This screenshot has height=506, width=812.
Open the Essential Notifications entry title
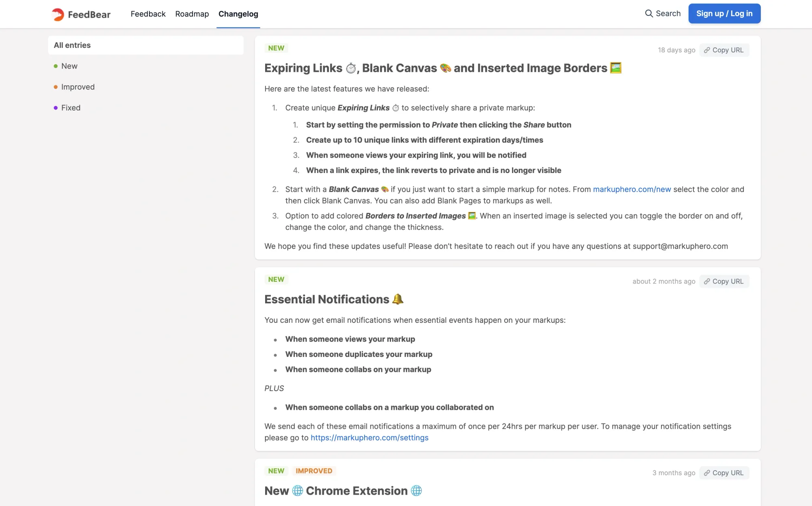tap(326, 299)
